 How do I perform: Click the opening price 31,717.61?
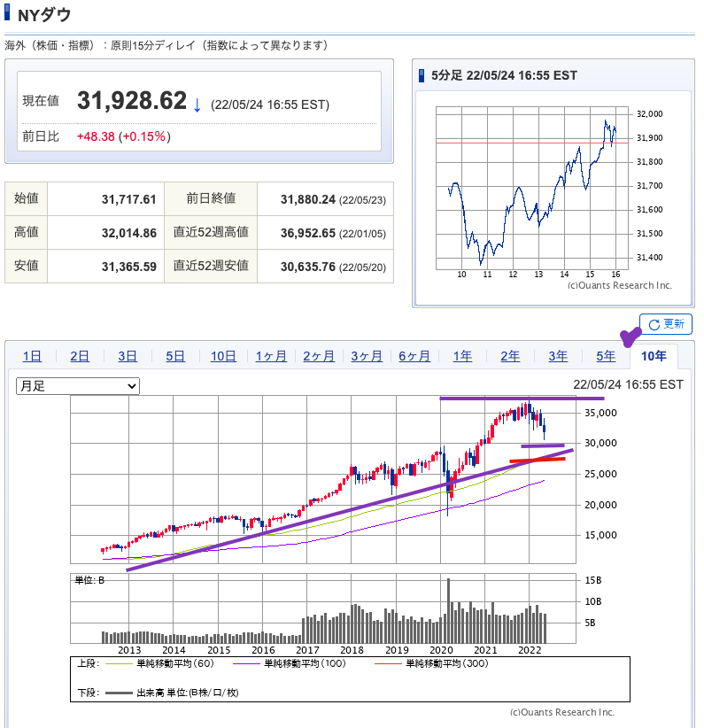[129, 199]
